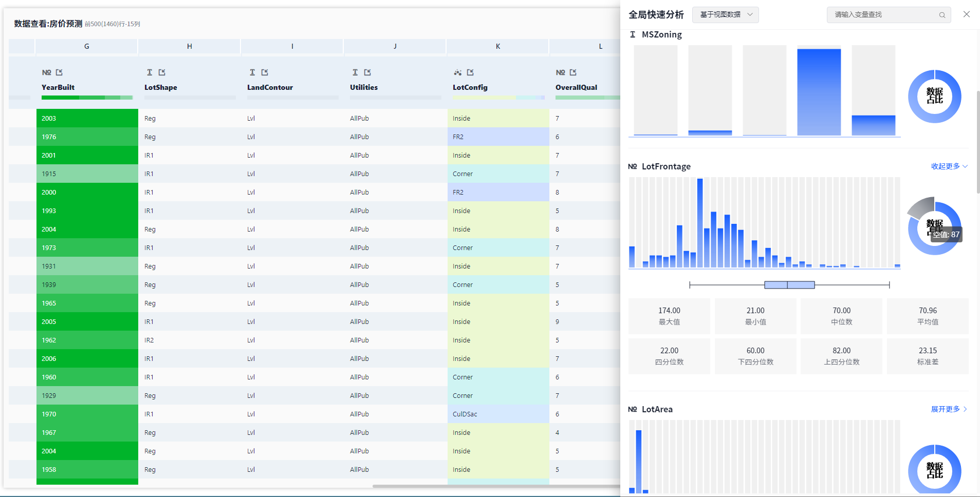The height and width of the screenshot is (497, 980).
Task: Select column K header
Action: pos(497,46)
